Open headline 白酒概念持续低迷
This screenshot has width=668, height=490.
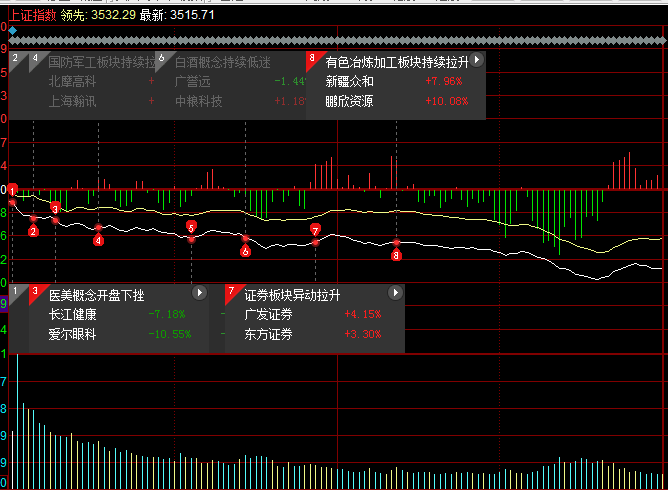[x=223, y=63]
